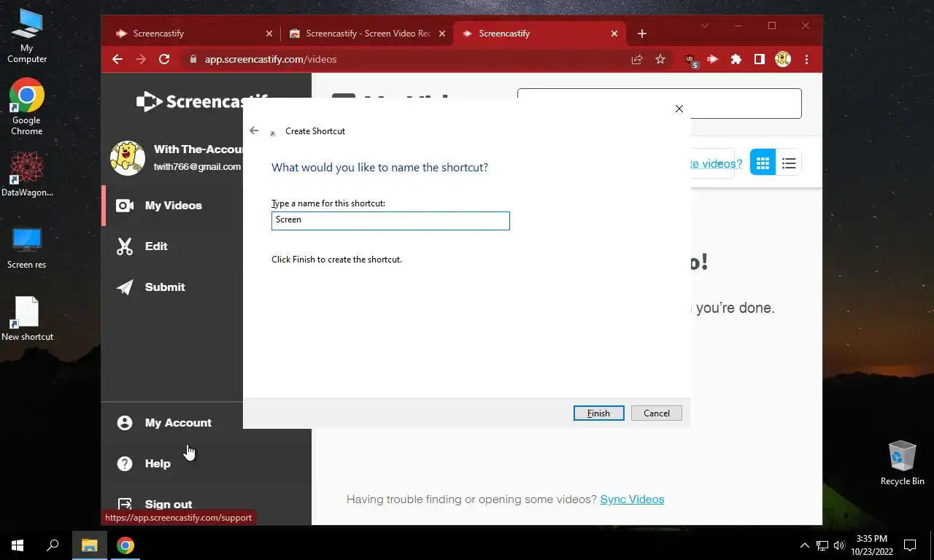Switch to grid view of videos
The height and width of the screenshot is (560, 934).
point(763,163)
